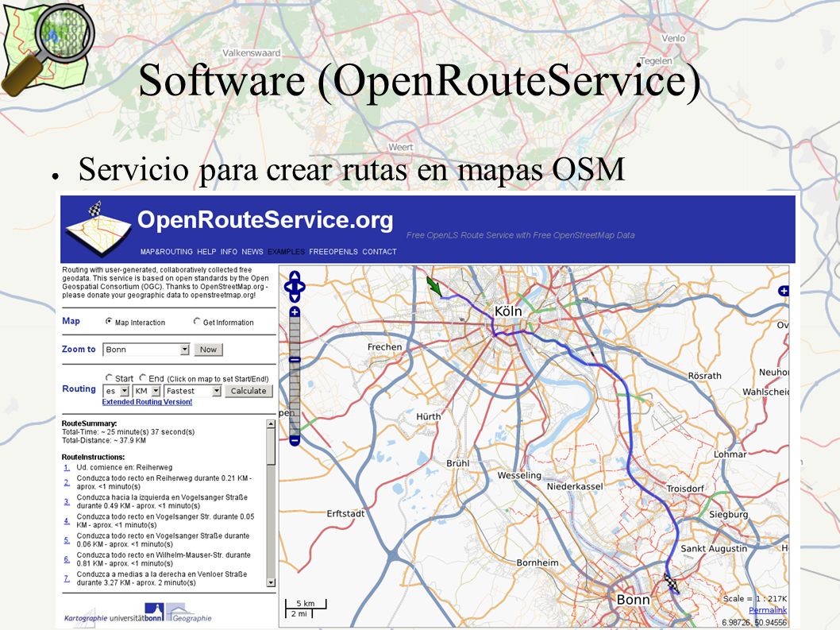Click the route instructions scrollbar thumb

click(271, 446)
